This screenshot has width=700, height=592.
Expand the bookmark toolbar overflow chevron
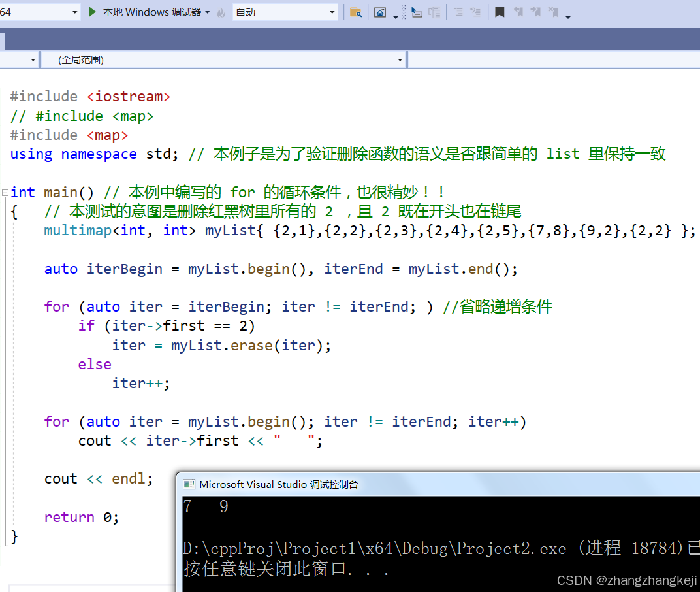click(568, 15)
